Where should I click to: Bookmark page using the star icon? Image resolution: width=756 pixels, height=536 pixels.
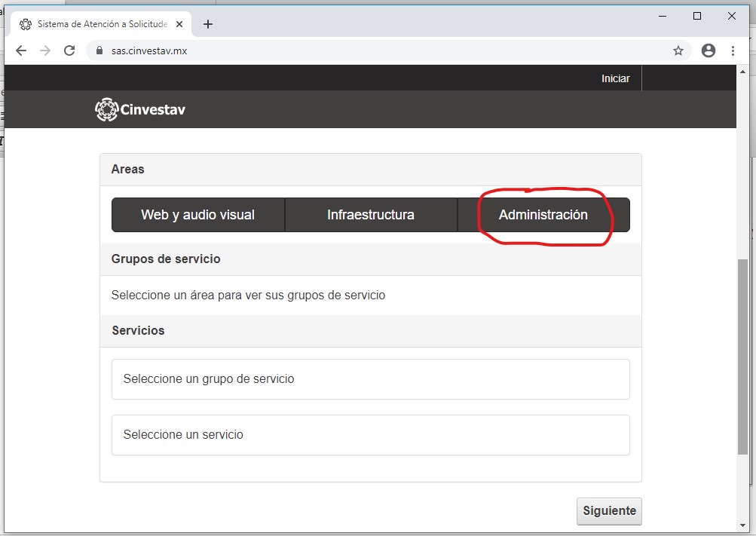(678, 51)
